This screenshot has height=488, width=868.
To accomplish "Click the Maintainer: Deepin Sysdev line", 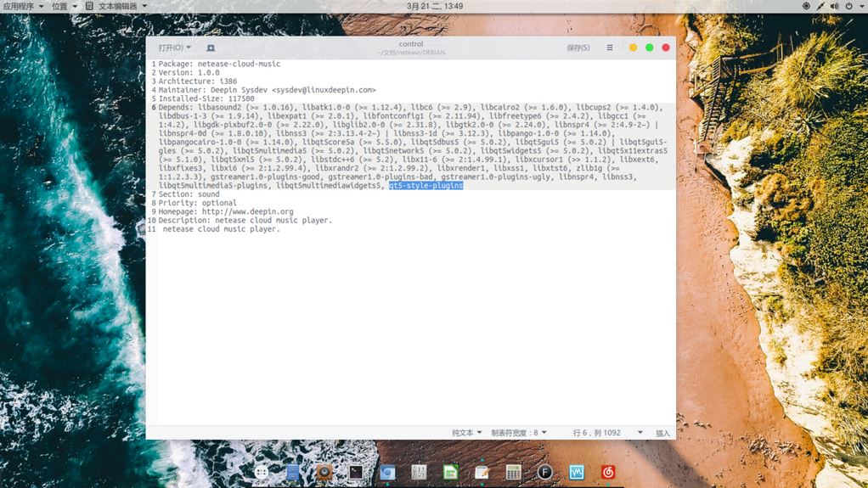I will 267,90.
